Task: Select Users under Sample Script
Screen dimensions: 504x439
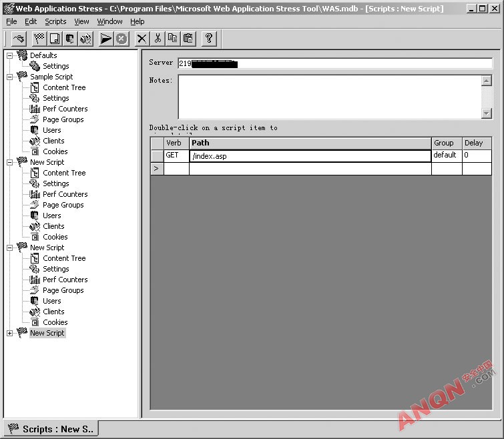Action: (x=52, y=130)
